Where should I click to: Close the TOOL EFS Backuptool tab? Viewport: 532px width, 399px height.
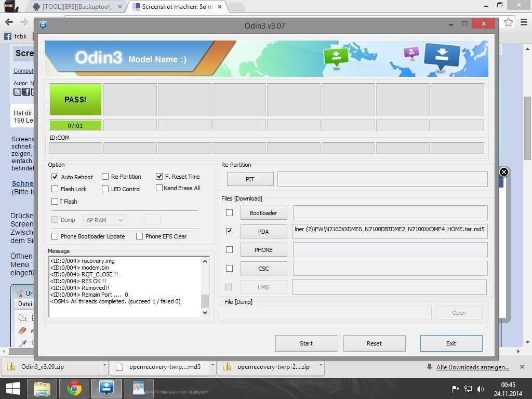(120, 7)
